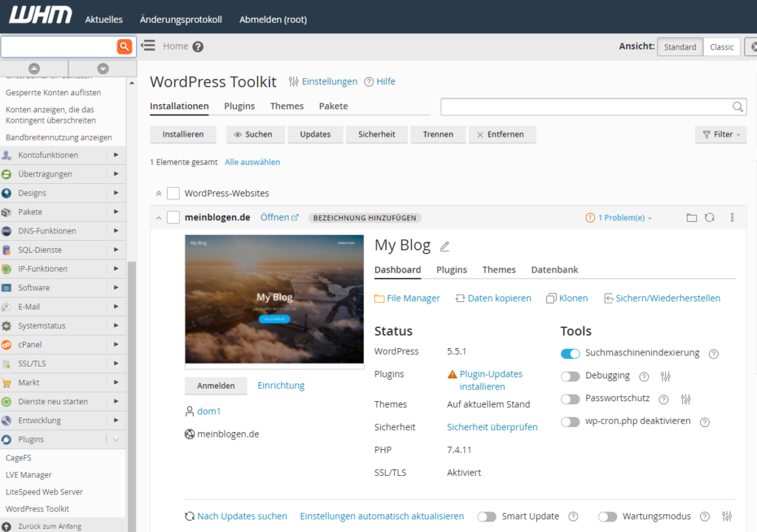
Task: Collapse the Plugins sidebar section chevron
Action: point(116,440)
